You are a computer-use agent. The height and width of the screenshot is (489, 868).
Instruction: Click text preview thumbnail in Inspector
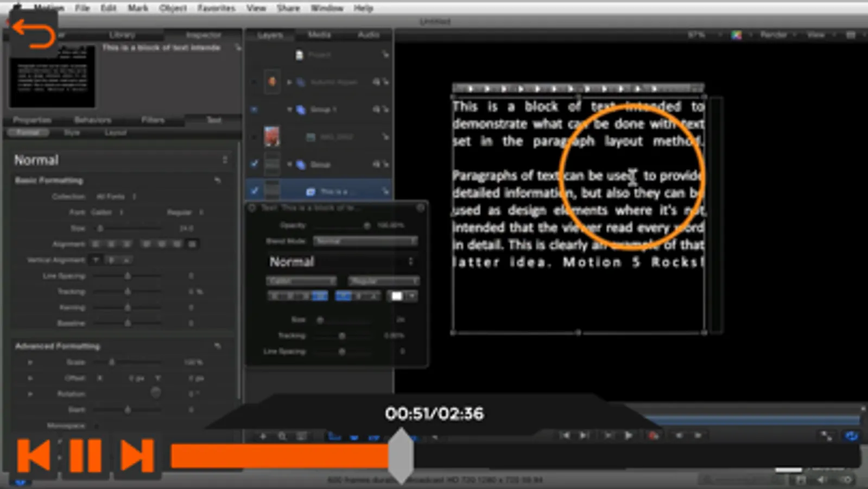(x=52, y=76)
